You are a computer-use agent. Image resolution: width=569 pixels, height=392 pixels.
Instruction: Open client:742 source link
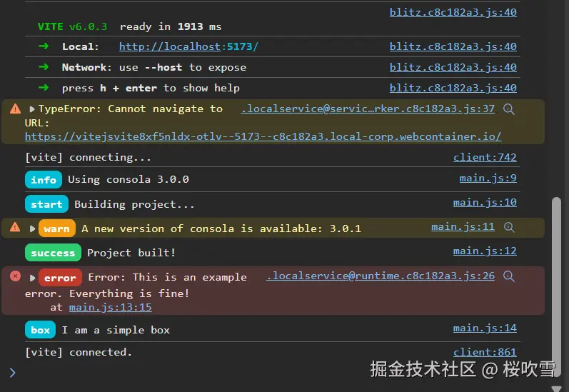click(485, 158)
